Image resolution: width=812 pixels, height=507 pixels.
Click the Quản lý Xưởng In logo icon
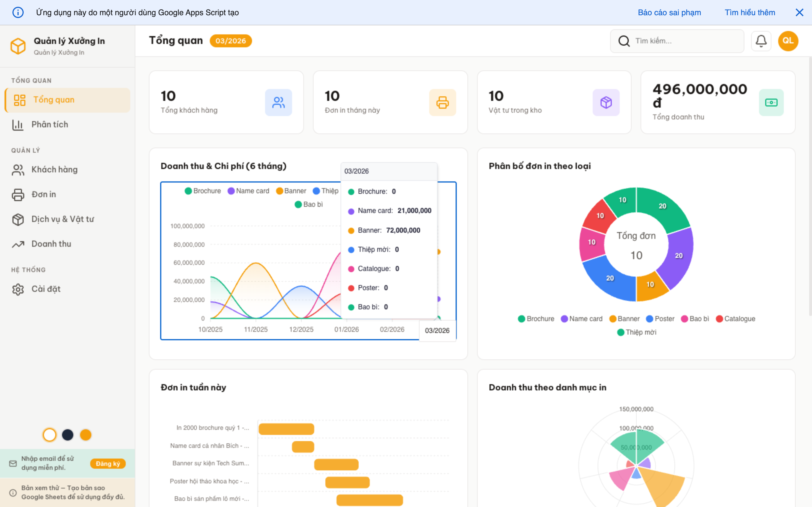pos(18,46)
